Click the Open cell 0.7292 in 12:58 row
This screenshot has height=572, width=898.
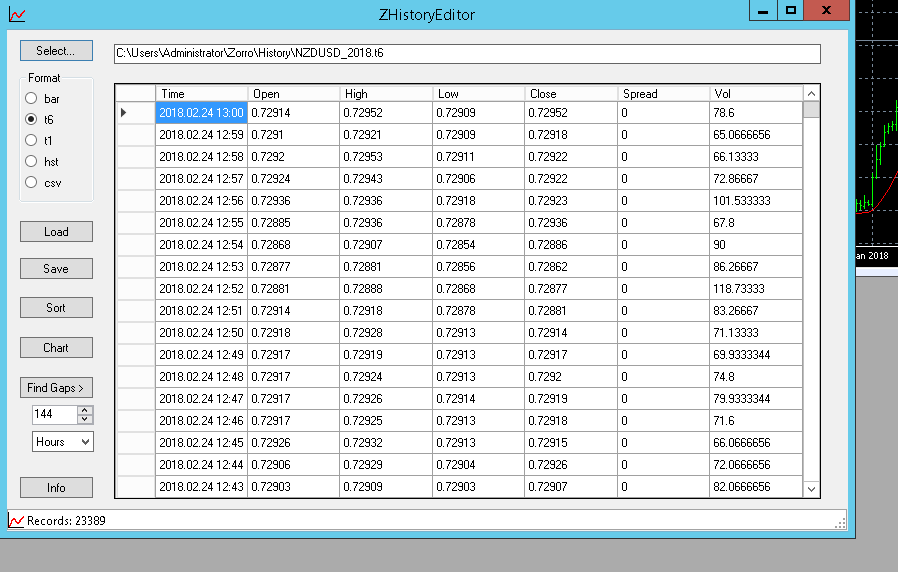(x=293, y=156)
